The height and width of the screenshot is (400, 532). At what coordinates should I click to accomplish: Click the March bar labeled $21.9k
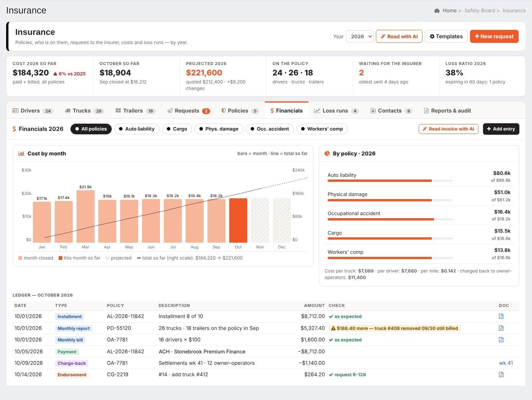tap(85, 217)
